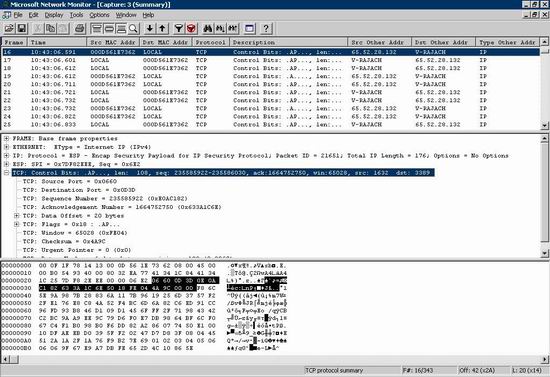Click the Open file toolbar icon
This screenshot has height=377, width=550.
[x=9, y=28]
